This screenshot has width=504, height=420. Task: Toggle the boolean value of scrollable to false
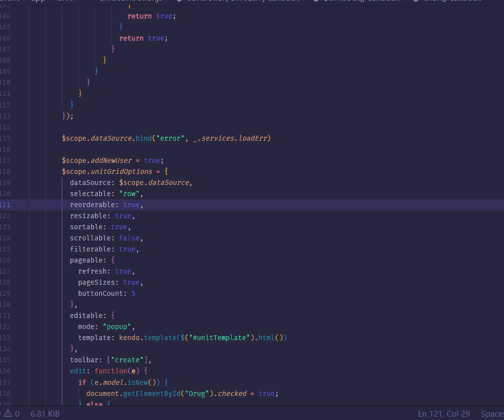(129, 237)
